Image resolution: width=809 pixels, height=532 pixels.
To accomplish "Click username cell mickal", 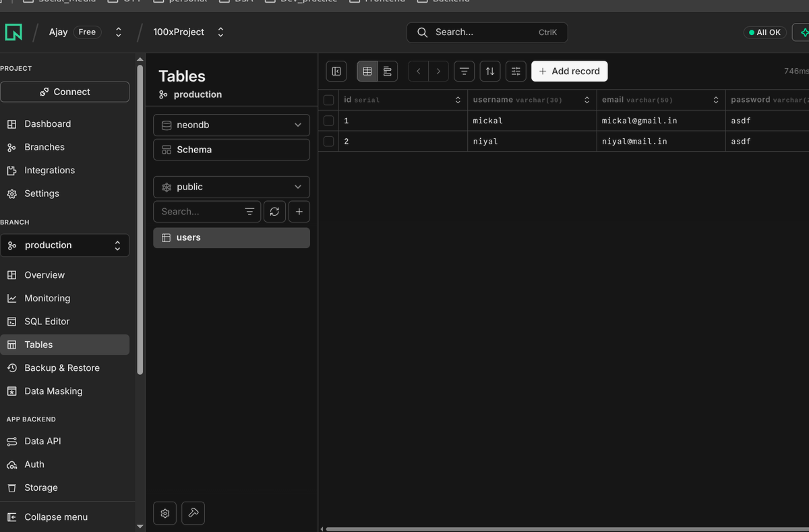I will pyautogui.click(x=532, y=121).
